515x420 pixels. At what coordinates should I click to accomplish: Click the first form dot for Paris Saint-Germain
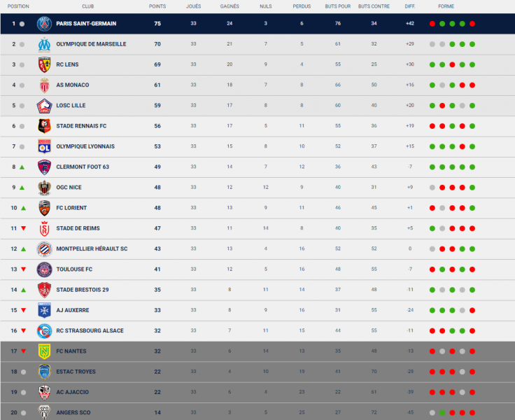tap(432, 24)
